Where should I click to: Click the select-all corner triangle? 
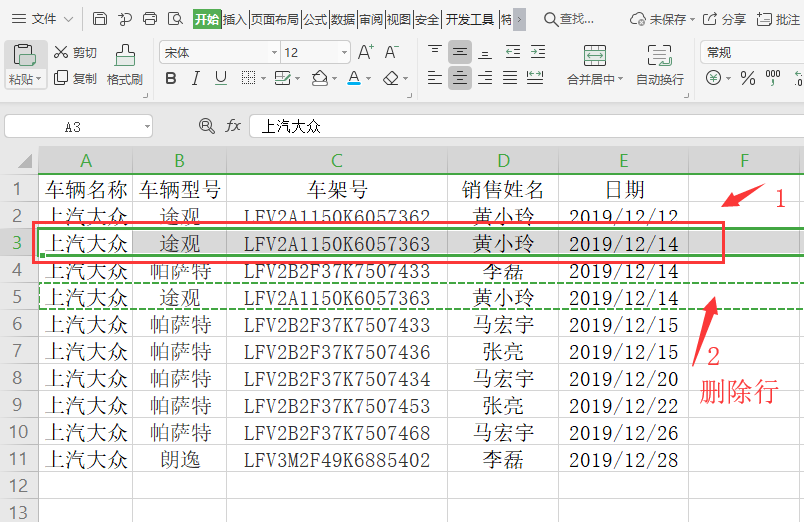tap(26, 161)
